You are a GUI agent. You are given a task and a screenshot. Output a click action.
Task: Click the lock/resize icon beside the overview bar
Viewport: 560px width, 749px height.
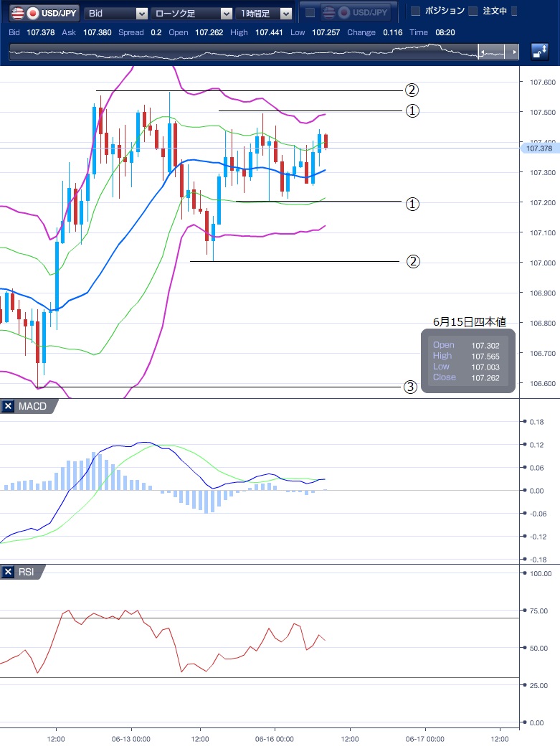pos(539,52)
